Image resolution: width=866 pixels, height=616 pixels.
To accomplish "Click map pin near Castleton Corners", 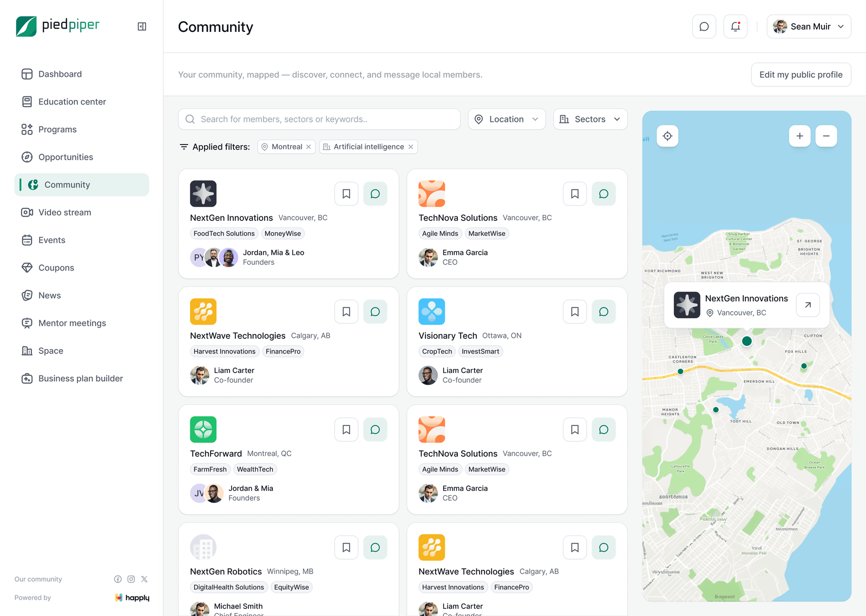I will click(680, 371).
